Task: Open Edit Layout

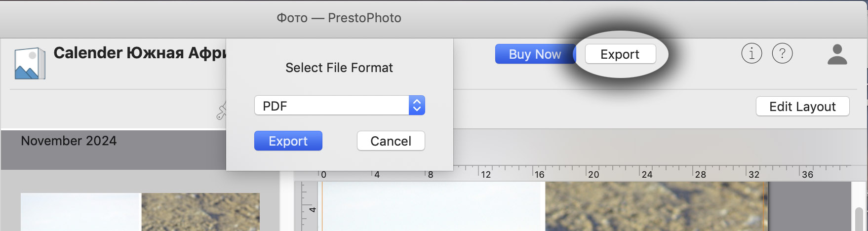Action: [x=802, y=107]
